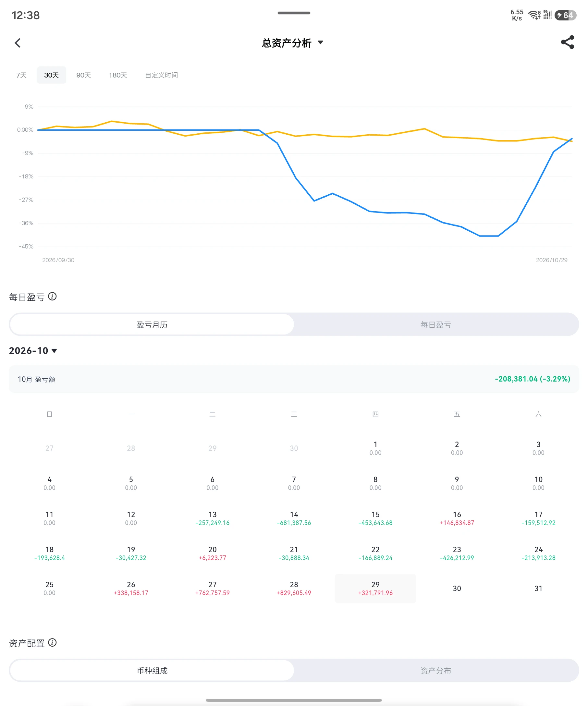This screenshot has height=706, width=588.
Task: Tap the bottom home indicator bar
Action: pos(293,700)
